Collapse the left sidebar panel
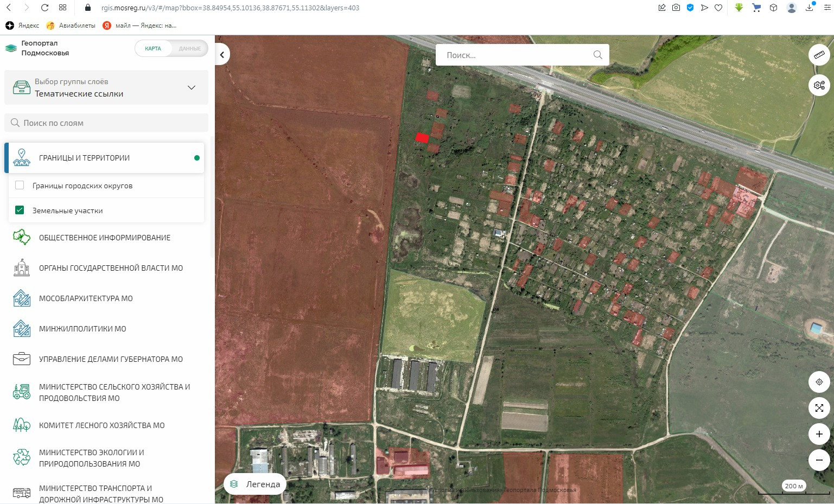 (222, 55)
